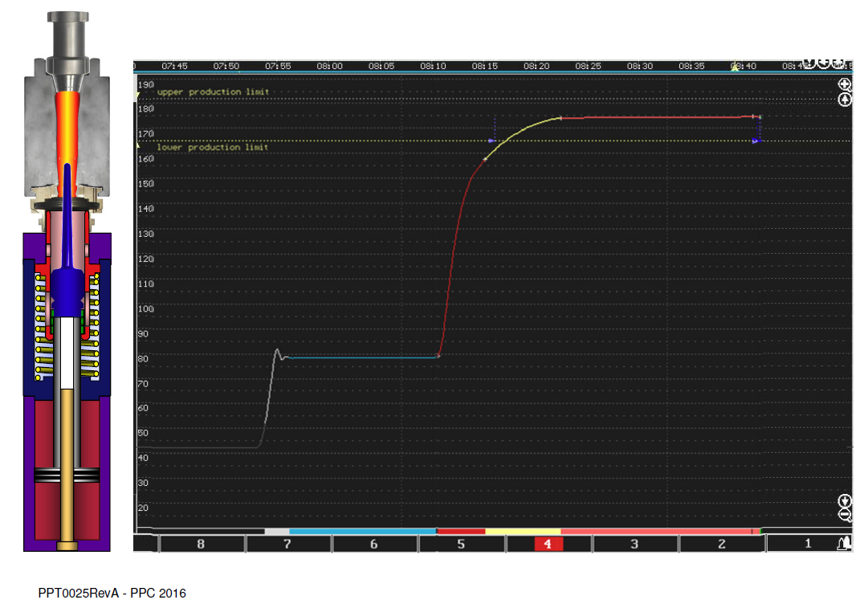Click the 'PPT0025RevA - PPC 2016' footer text

pyautogui.click(x=112, y=593)
